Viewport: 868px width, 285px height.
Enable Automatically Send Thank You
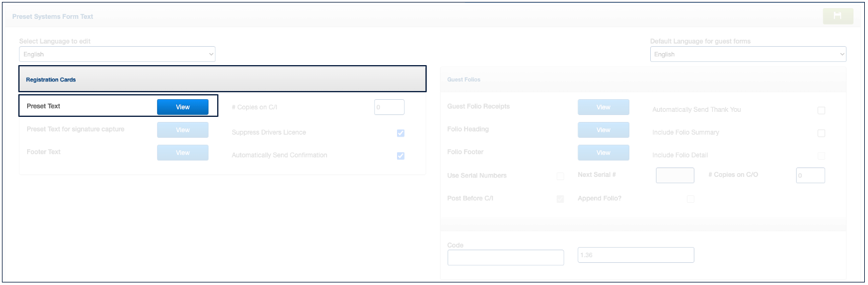(x=821, y=111)
